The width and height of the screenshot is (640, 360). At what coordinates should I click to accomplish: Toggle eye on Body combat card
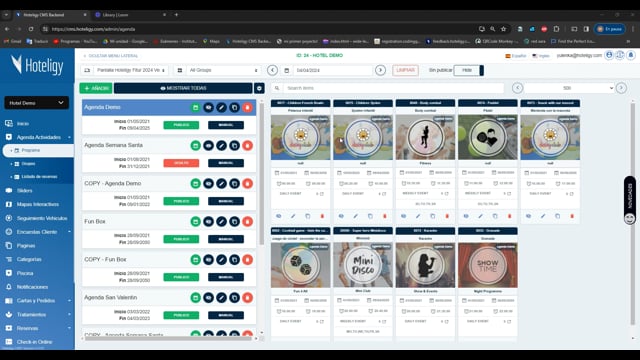pos(404,216)
